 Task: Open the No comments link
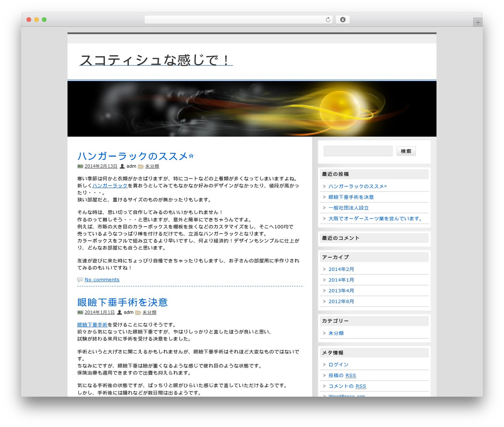tap(102, 280)
